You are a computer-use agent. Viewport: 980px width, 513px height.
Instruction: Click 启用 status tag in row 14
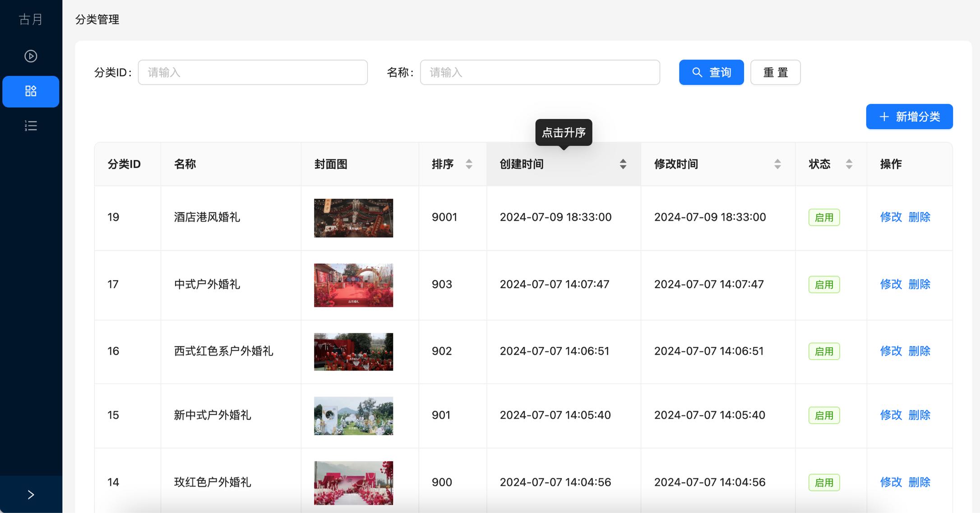click(824, 483)
